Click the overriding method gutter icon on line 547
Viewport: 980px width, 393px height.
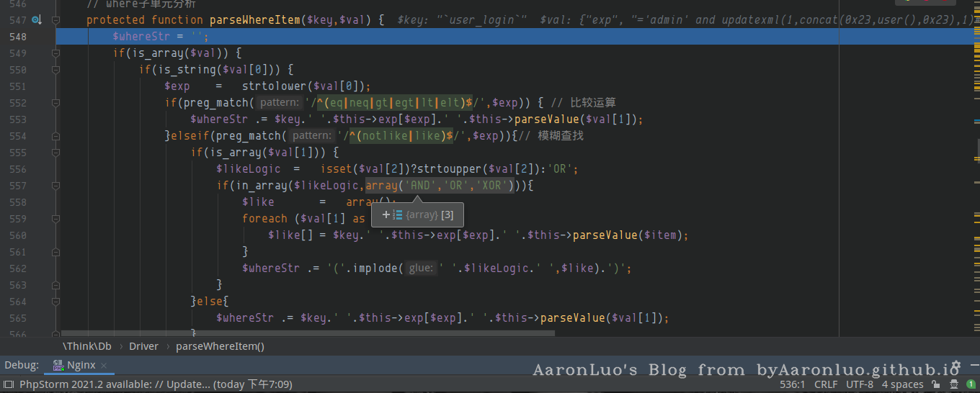pos(37,20)
